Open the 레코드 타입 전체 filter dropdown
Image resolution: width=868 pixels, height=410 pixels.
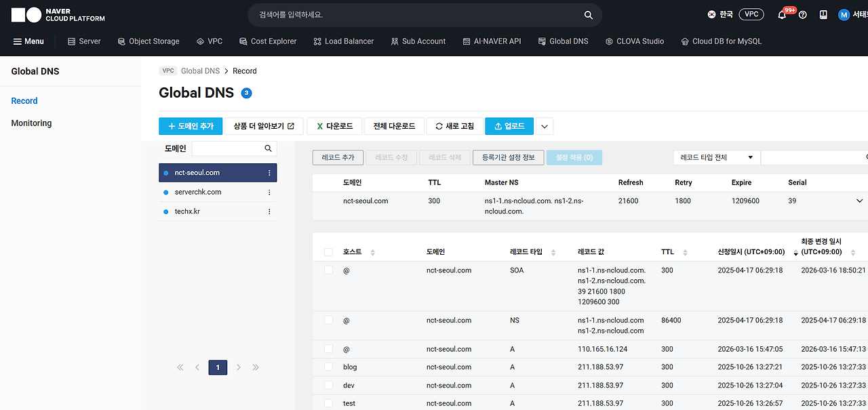coord(716,157)
